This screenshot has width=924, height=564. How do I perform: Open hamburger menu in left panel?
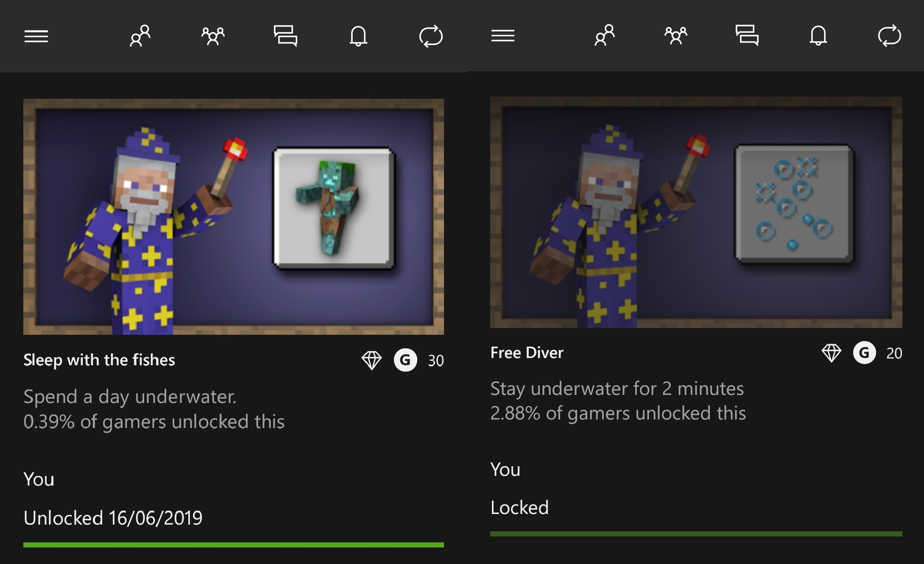[x=36, y=36]
